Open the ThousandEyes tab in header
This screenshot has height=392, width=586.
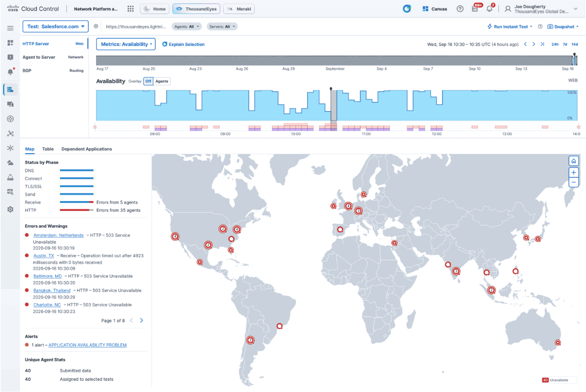[196, 9]
